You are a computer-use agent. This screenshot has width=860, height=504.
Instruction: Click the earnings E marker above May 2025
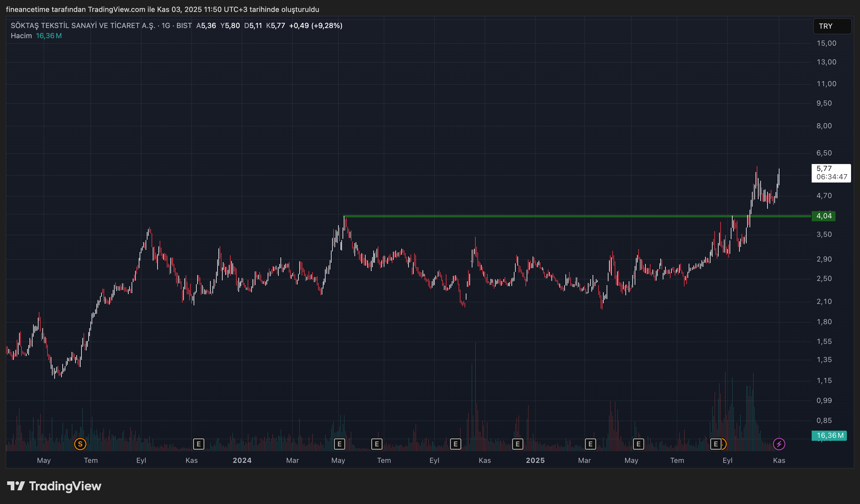click(x=639, y=444)
